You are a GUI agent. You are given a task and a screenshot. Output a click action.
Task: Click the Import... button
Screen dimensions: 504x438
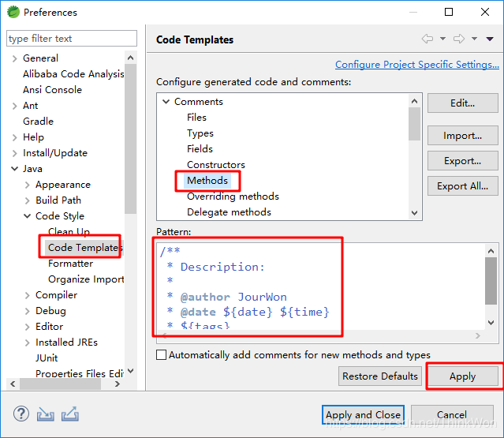click(462, 136)
